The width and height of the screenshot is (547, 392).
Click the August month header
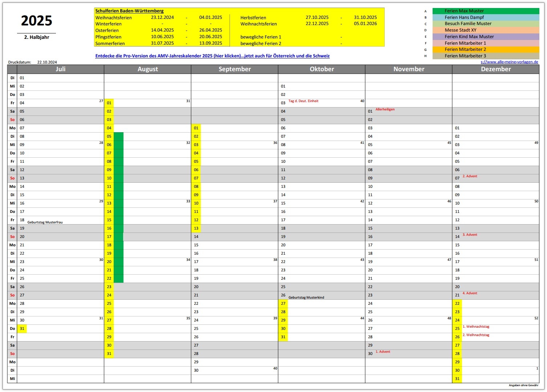coord(148,69)
